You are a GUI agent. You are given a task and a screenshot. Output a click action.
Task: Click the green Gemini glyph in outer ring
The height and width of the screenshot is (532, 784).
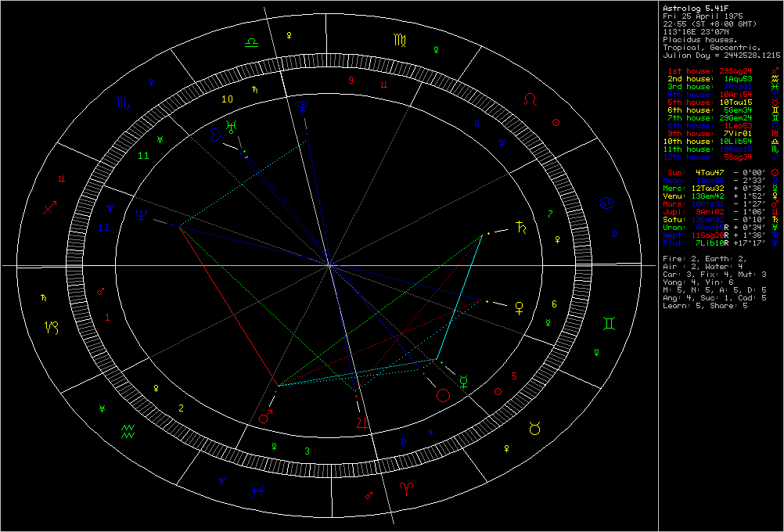click(x=609, y=323)
